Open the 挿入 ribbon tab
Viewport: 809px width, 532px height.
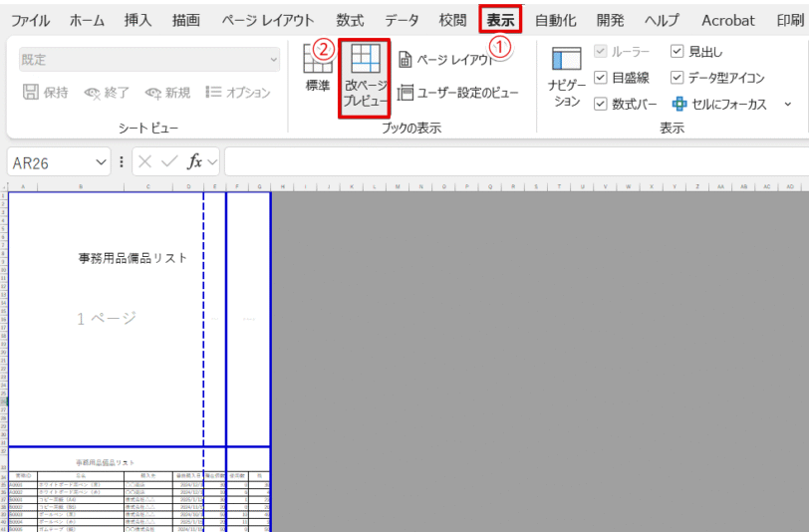point(137,21)
